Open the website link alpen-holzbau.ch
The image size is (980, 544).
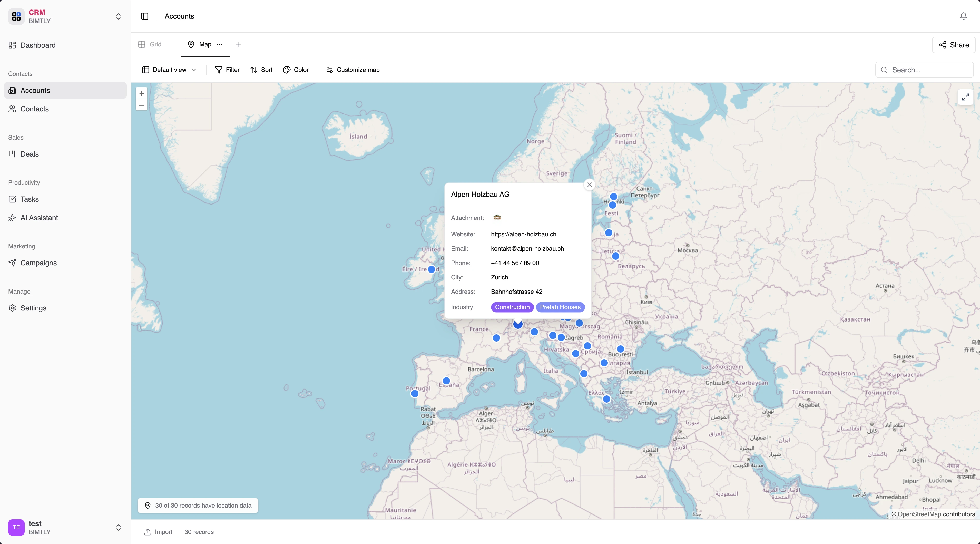[x=523, y=234]
